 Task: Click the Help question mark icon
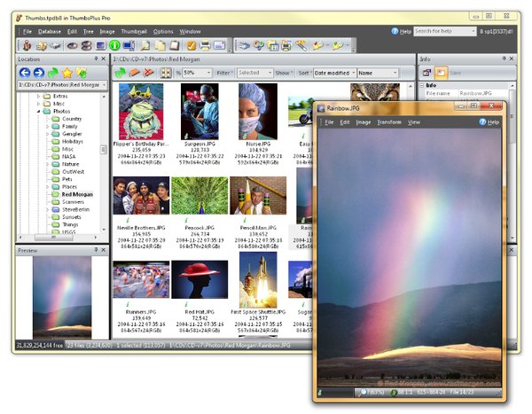(x=395, y=31)
